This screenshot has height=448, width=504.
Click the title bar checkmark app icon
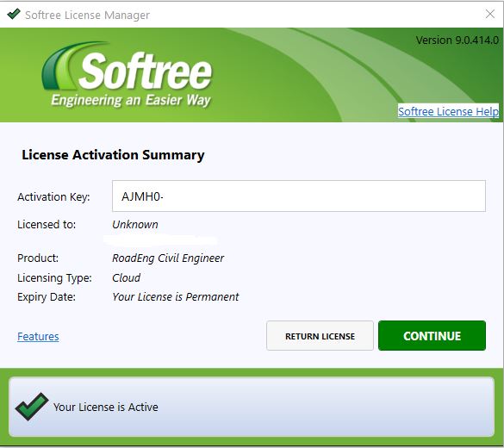click(14, 14)
